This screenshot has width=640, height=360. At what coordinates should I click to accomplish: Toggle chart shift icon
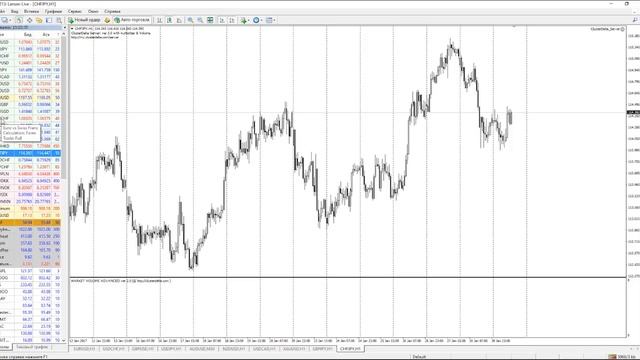232,20
